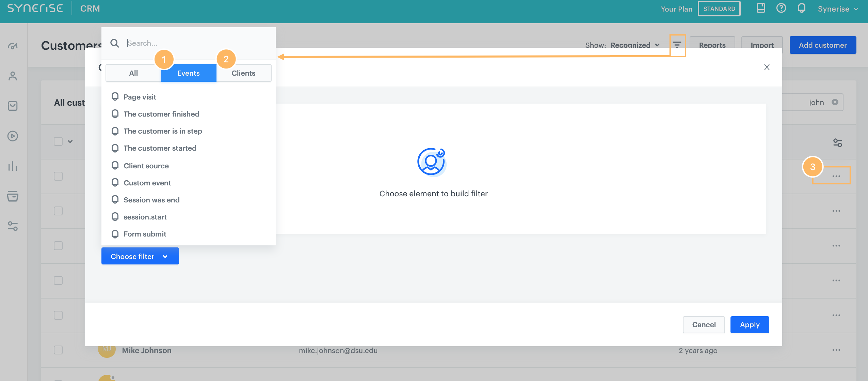Image resolution: width=868 pixels, height=381 pixels.
Task: Select the Customers person icon in sidebar
Action: [13, 76]
